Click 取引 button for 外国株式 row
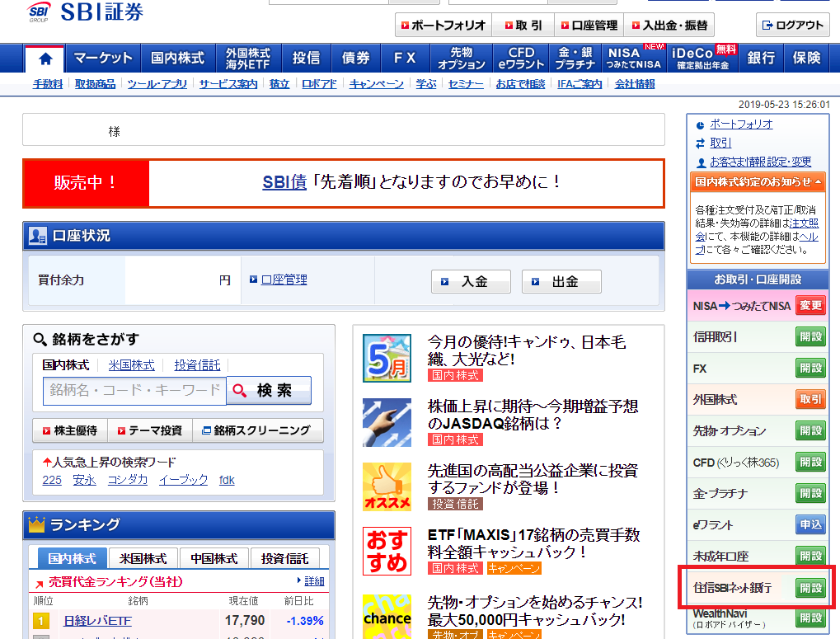The width and height of the screenshot is (840, 639). 810,400
